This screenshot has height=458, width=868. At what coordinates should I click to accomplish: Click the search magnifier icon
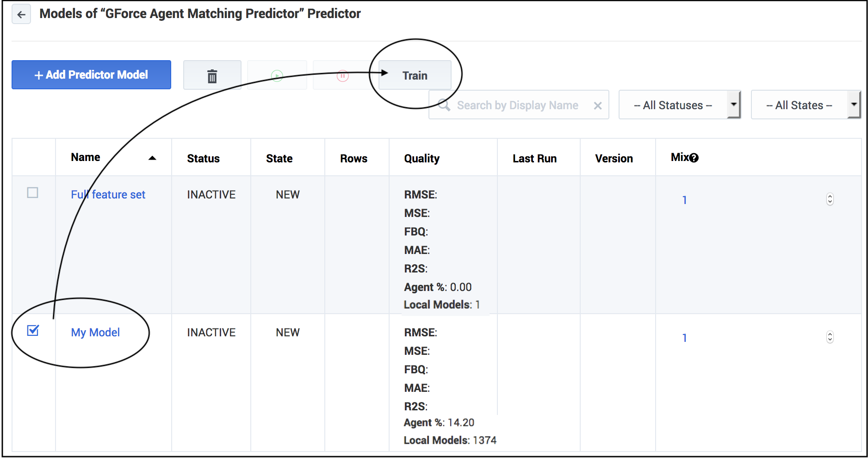tap(444, 105)
